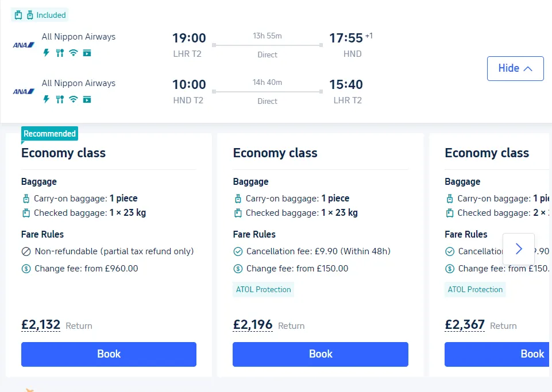
Task: Click the Wi-Fi icon on return flight
Action: click(73, 99)
